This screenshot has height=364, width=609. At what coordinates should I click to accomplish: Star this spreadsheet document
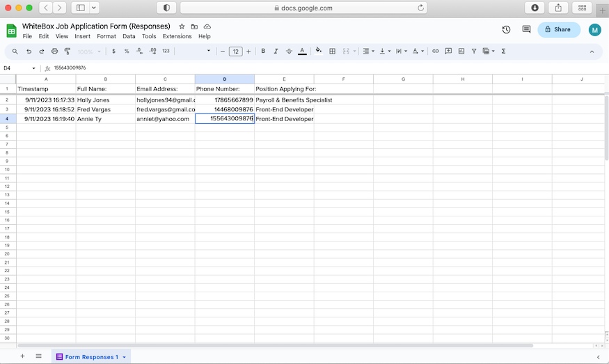point(182,26)
